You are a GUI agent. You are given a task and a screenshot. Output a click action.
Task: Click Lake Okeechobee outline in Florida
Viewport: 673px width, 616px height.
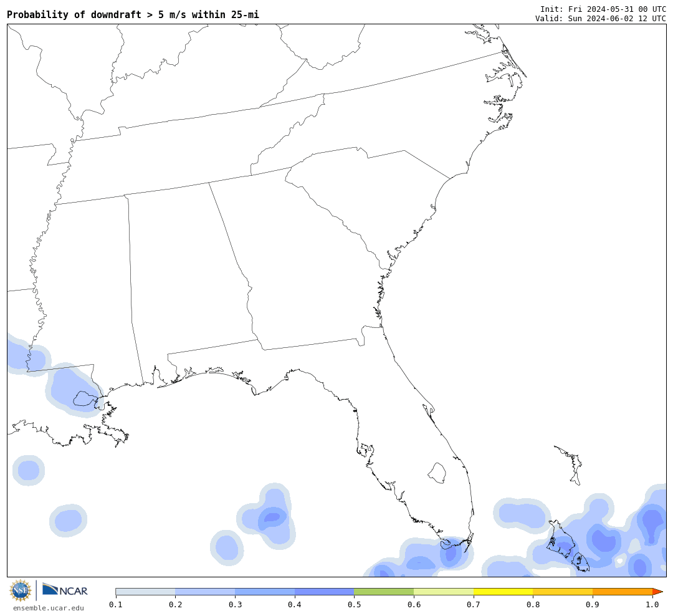[437, 473]
